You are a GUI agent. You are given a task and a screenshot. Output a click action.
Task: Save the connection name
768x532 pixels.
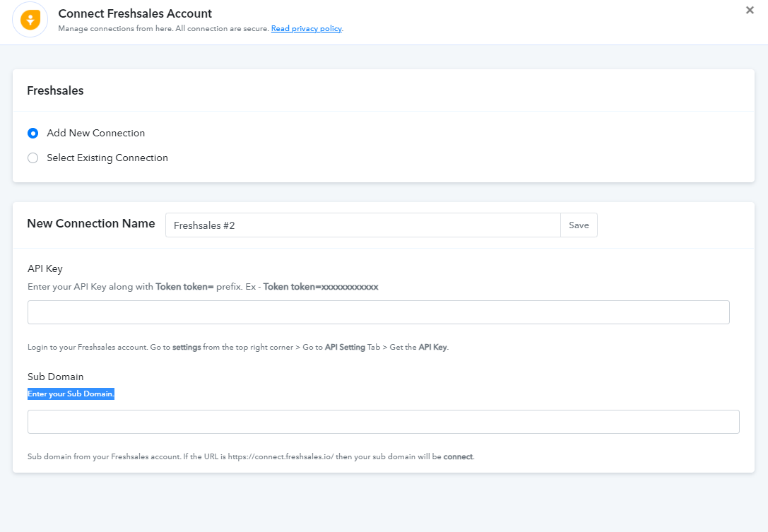(x=579, y=225)
